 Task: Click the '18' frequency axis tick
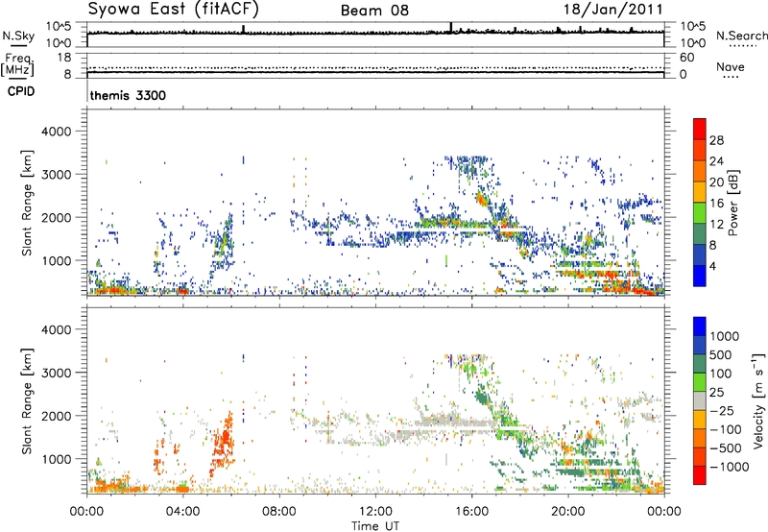coord(63,58)
